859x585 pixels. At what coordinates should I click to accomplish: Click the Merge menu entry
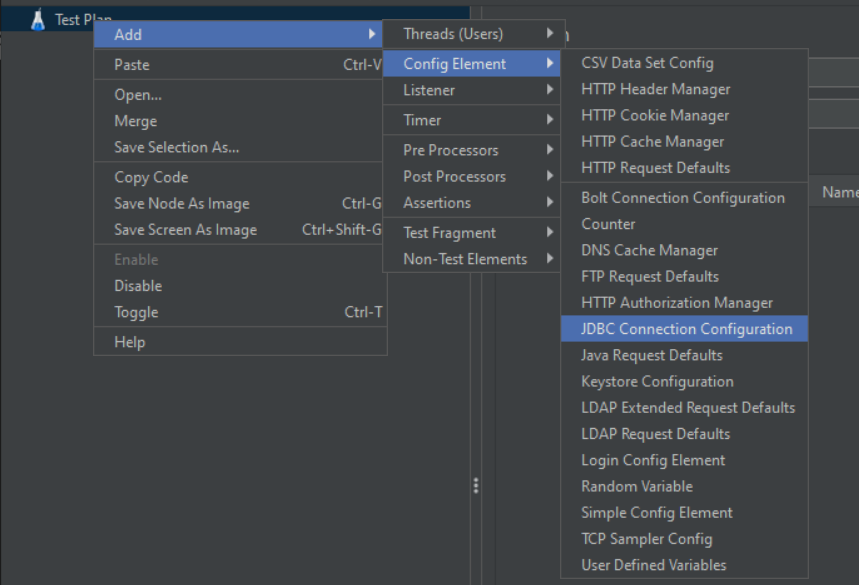click(238, 121)
